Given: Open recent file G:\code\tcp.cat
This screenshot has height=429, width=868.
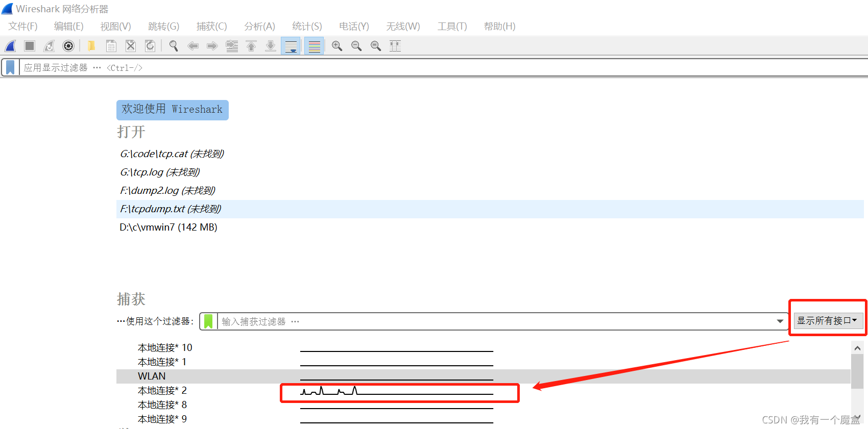Looking at the screenshot, I should click(x=172, y=154).
